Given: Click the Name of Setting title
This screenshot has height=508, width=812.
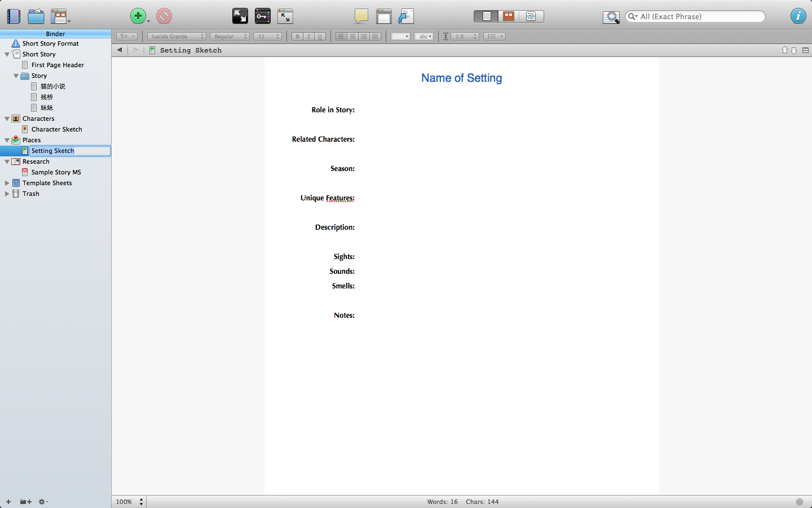Looking at the screenshot, I should [x=462, y=78].
